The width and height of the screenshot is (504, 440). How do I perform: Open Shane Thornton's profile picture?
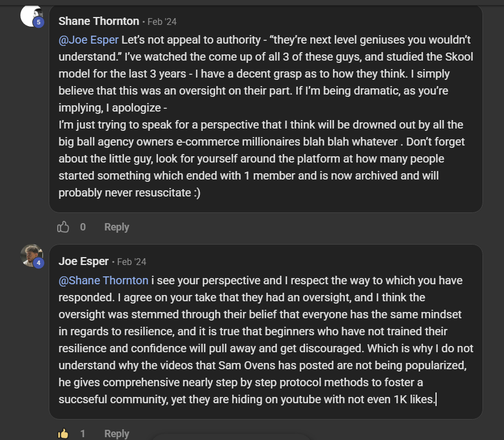(31, 14)
